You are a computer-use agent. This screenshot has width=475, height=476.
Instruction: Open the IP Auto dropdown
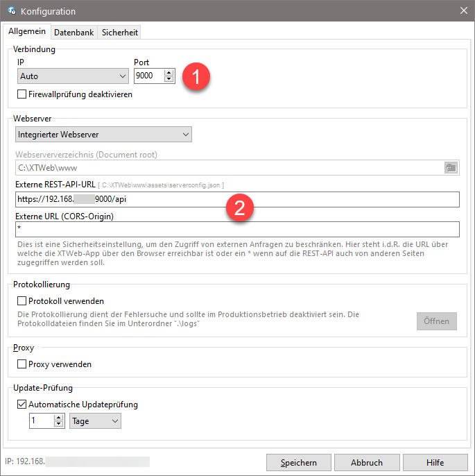tap(72, 76)
